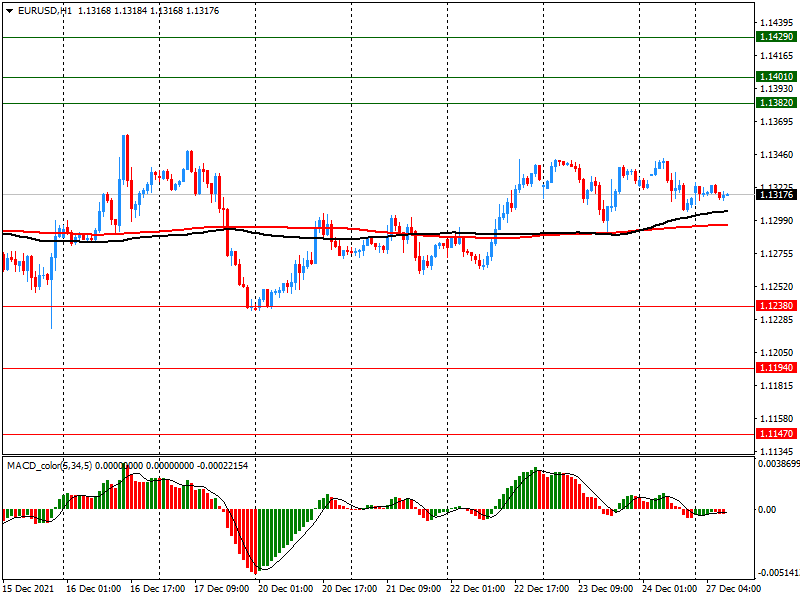Click the 16 Dec 01:00 time label

tap(93, 589)
